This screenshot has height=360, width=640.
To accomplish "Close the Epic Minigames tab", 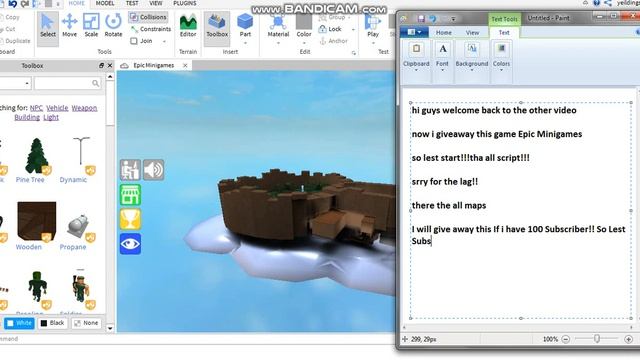I will (x=185, y=65).
